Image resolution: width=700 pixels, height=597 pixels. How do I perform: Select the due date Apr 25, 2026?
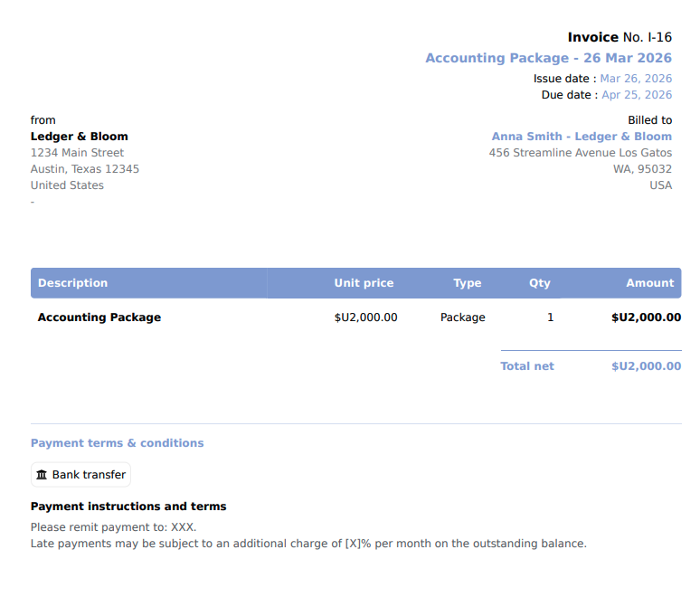(x=637, y=95)
